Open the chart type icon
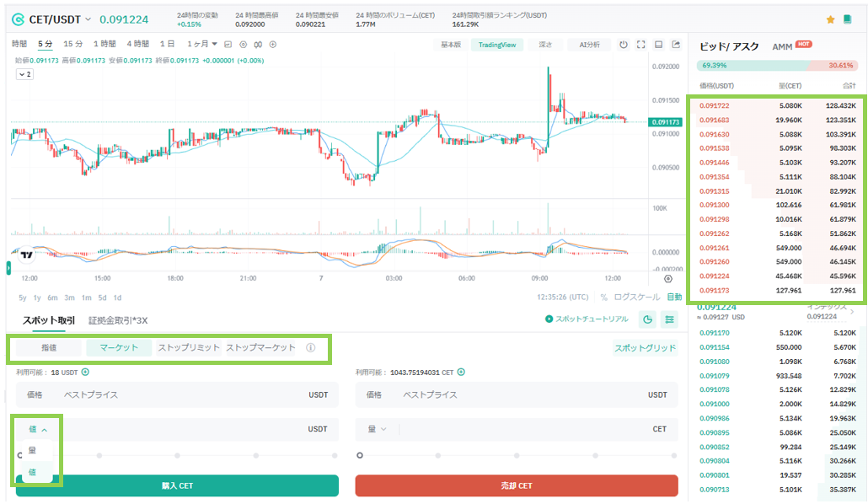 click(228, 45)
